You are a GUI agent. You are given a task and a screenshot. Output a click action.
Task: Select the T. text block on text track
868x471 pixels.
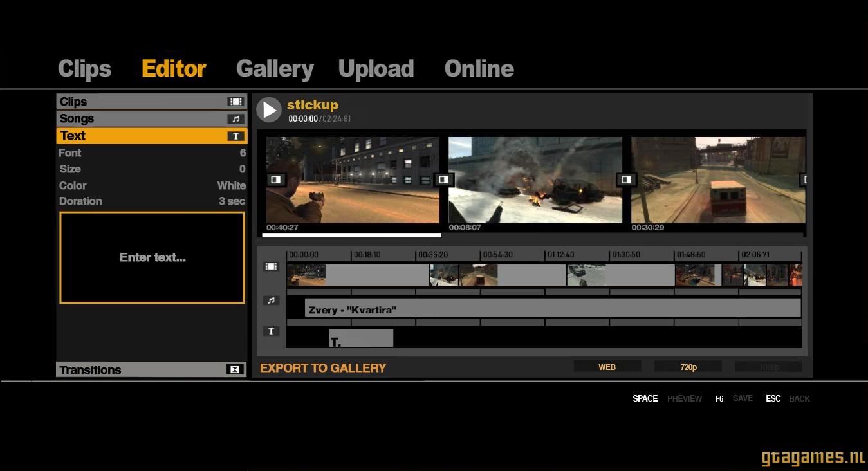(361, 338)
